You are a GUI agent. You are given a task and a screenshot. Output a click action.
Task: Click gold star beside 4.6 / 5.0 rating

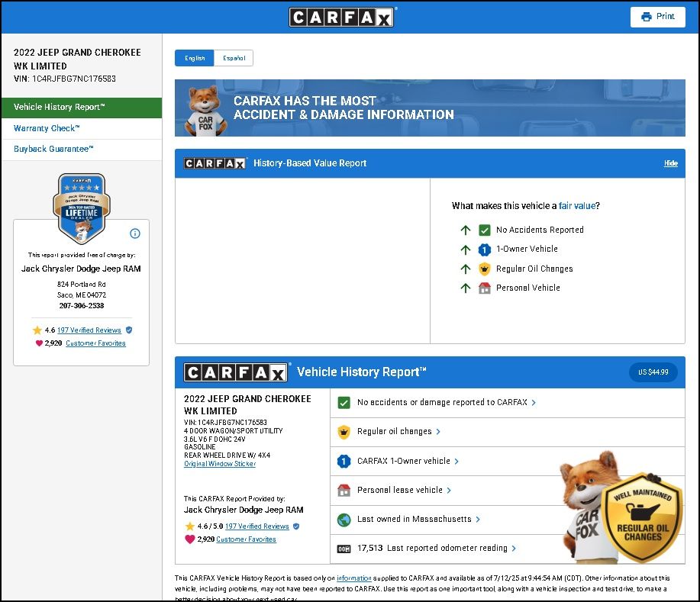190,526
